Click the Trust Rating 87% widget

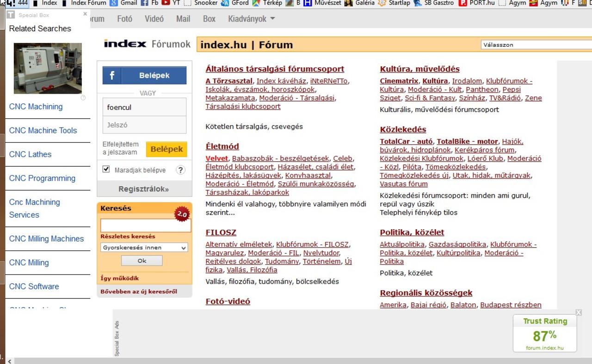pos(545,334)
